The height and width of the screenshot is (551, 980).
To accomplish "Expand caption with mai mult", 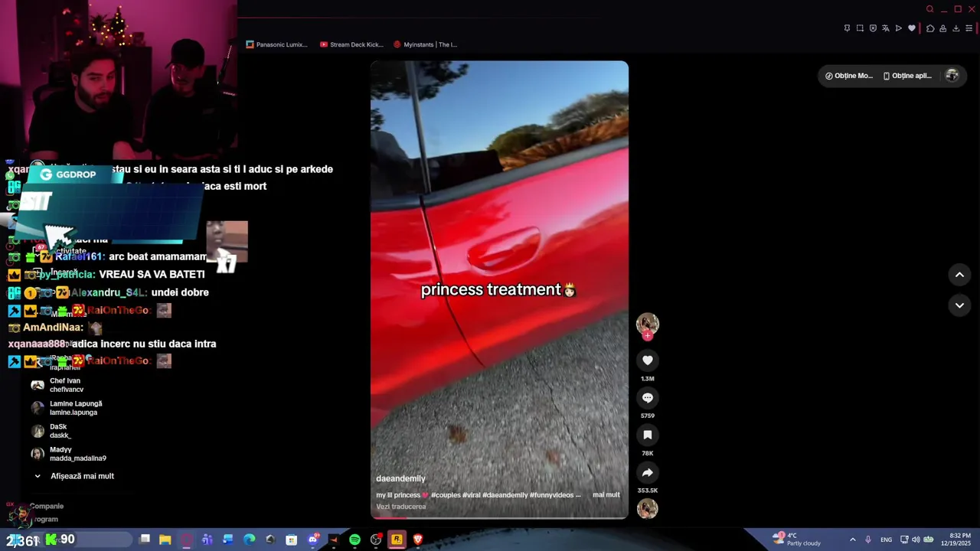I will tap(606, 495).
